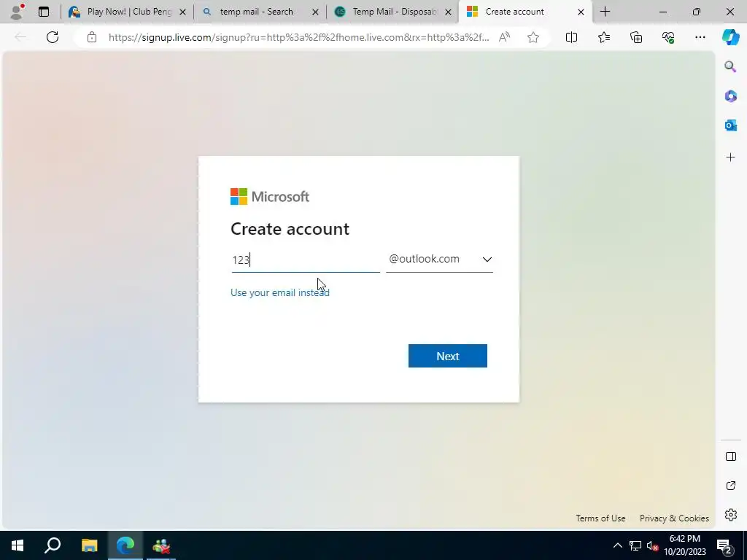Open the Favorites list
Screen dimensions: 747x560
point(603,37)
